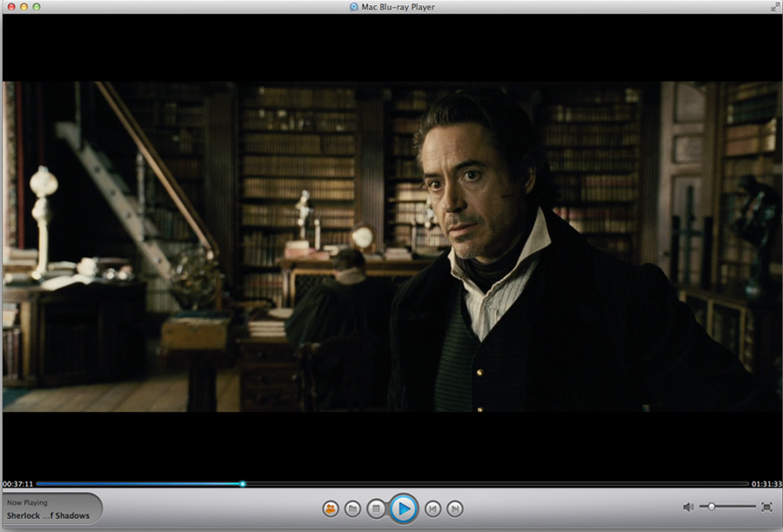The height and width of the screenshot is (532, 783).
Task: Minimize the window with the yellow button
Action: tap(23, 6)
